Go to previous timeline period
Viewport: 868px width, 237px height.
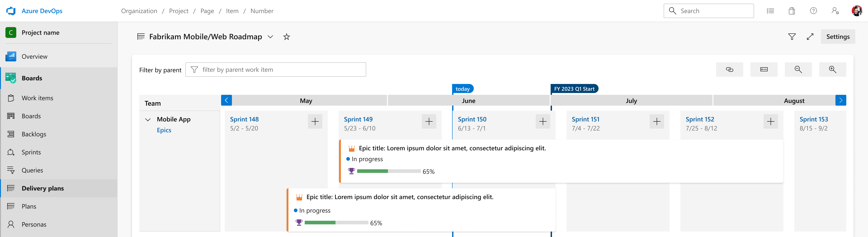(226, 100)
